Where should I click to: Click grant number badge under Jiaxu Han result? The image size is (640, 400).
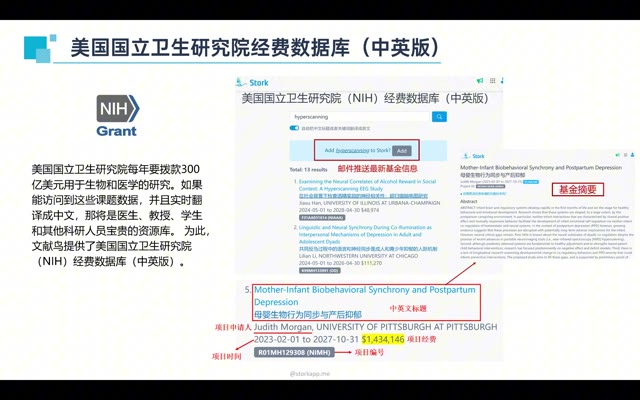322,218
